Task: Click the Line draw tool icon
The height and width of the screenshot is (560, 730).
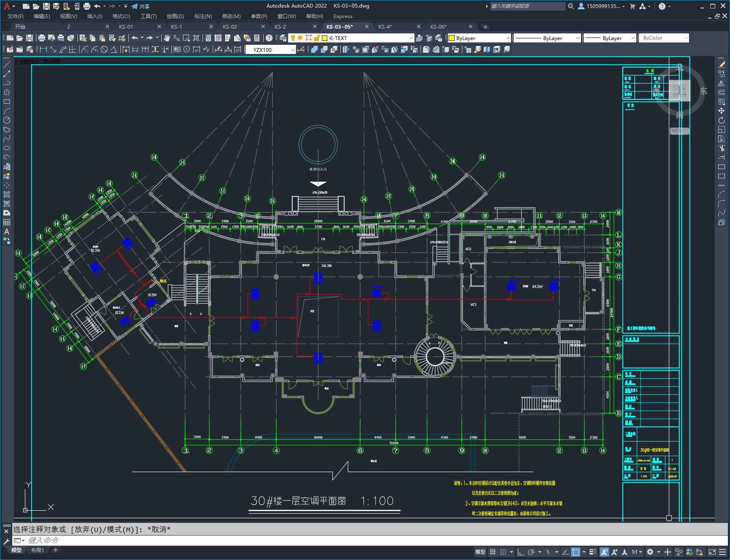Action: [x=7, y=65]
